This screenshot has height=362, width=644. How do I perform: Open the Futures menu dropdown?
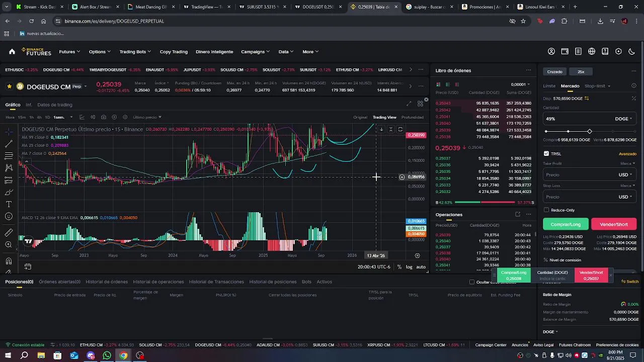click(x=69, y=52)
